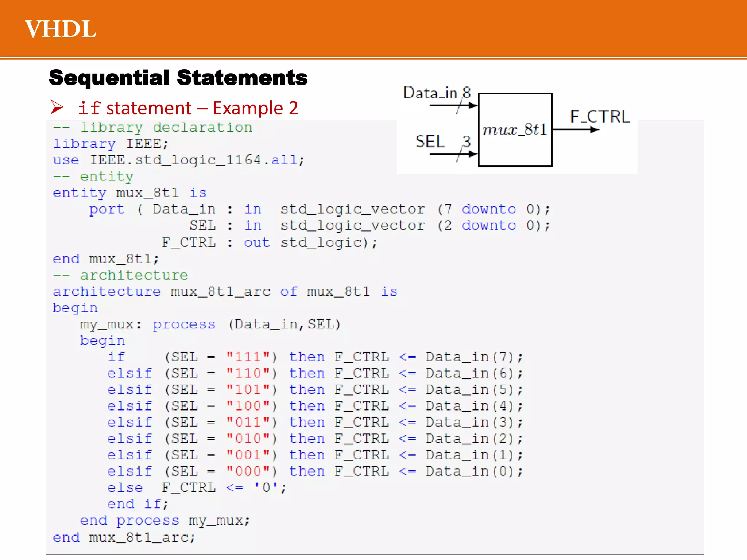This screenshot has width=747, height=560.
Task: Click the VHDL title in header
Action: coord(61,29)
